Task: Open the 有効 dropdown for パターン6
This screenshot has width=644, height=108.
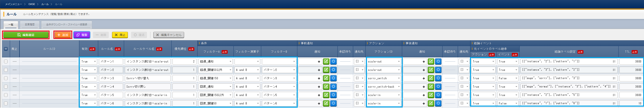Action: 89,104
